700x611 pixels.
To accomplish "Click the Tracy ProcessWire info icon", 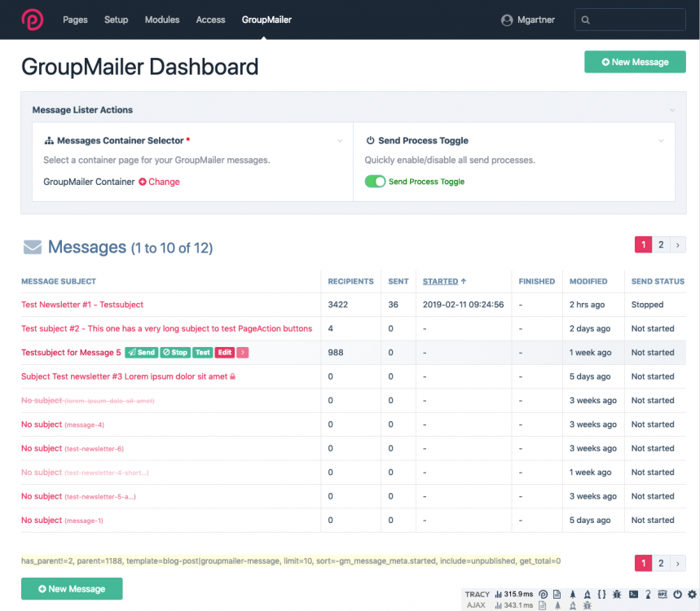I will click(x=544, y=595).
